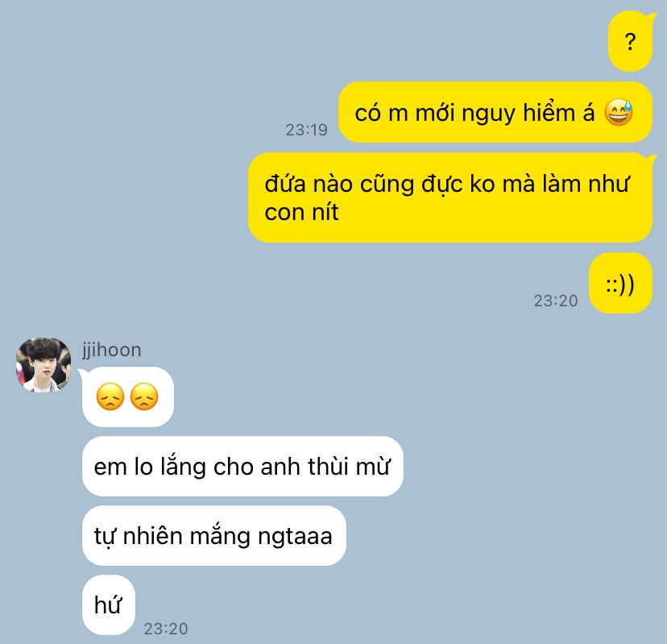This screenshot has width=667, height=644.
Task: Tap the "::))" message bubble
Action: pos(620,284)
